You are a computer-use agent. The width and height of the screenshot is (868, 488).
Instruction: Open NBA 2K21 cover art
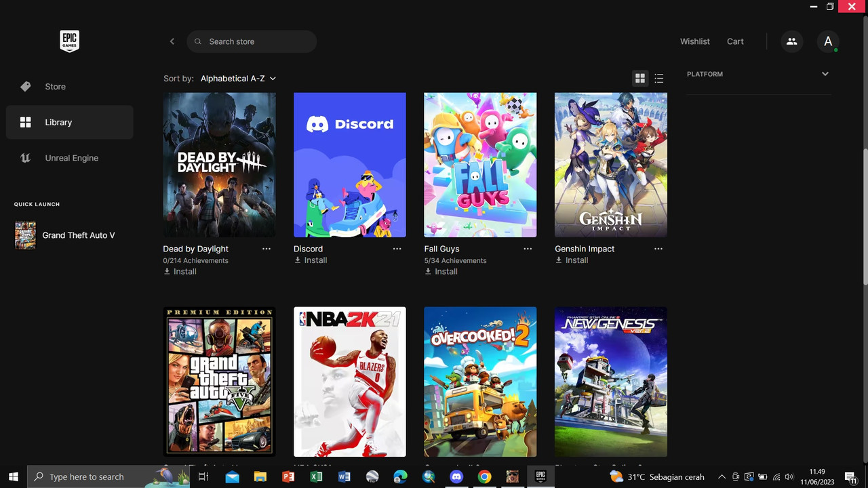(350, 382)
